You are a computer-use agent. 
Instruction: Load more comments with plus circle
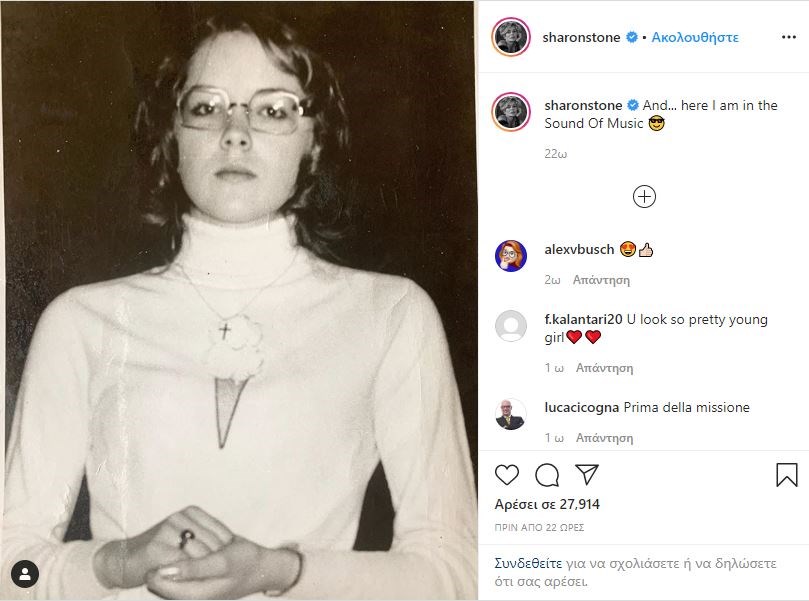click(644, 197)
